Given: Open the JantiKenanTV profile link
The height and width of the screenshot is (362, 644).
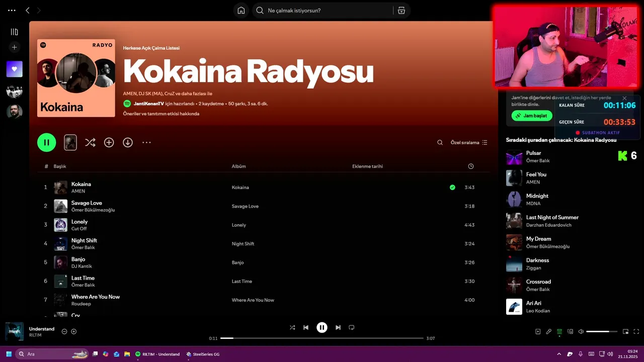Looking at the screenshot, I should (x=149, y=104).
